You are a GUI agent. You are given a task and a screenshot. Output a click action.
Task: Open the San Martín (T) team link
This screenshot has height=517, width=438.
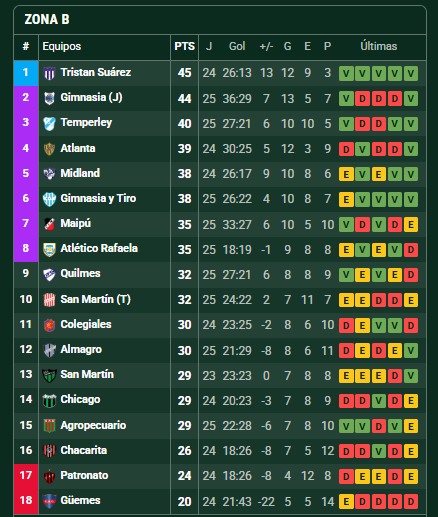coord(95,299)
